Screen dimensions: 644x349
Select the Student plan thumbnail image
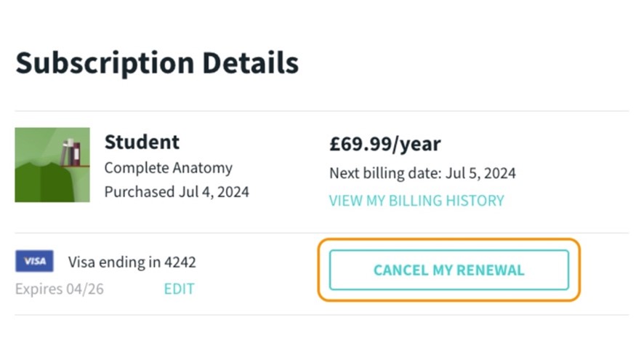click(52, 165)
